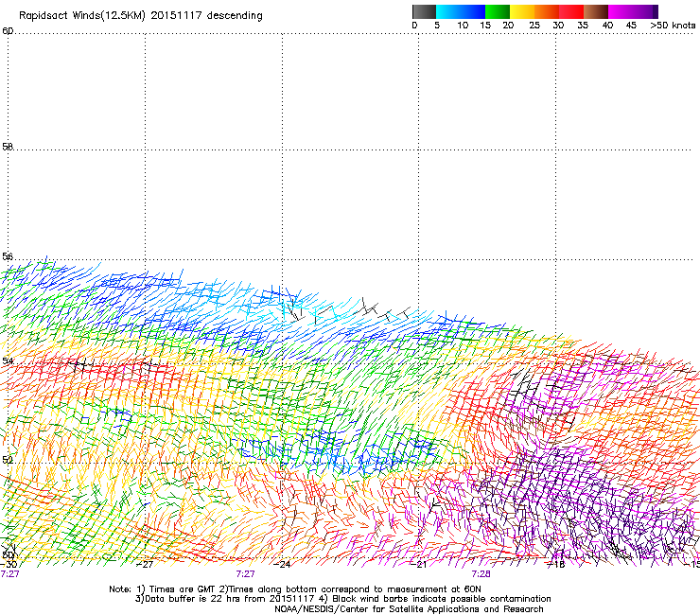Click the latitude label '54'

point(8,360)
